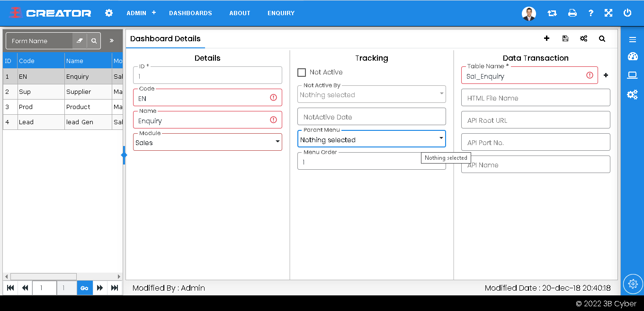Click the plus icon to add new record
Image resolution: width=644 pixels, height=311 pixels.
coord(546,39)
